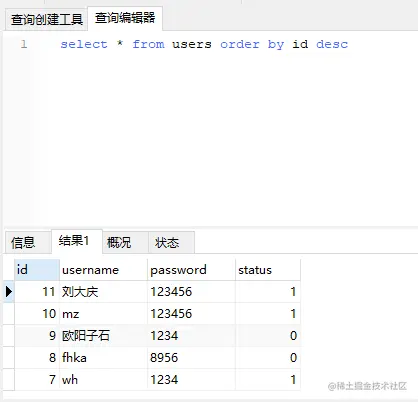Click the current row arrow indicator
418x402 pixels.
click(9, 292)
